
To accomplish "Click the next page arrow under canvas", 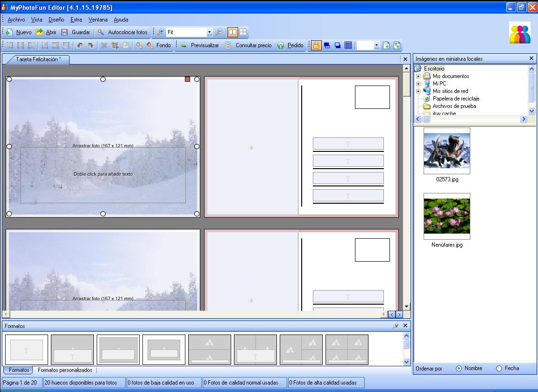I will click(x=399, y=314).
